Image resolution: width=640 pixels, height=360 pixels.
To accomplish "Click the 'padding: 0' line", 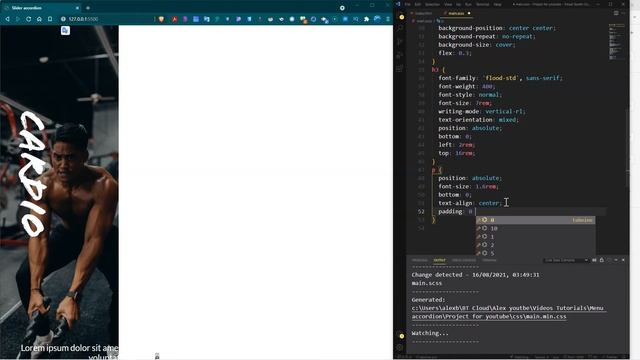I will point(456,212).
